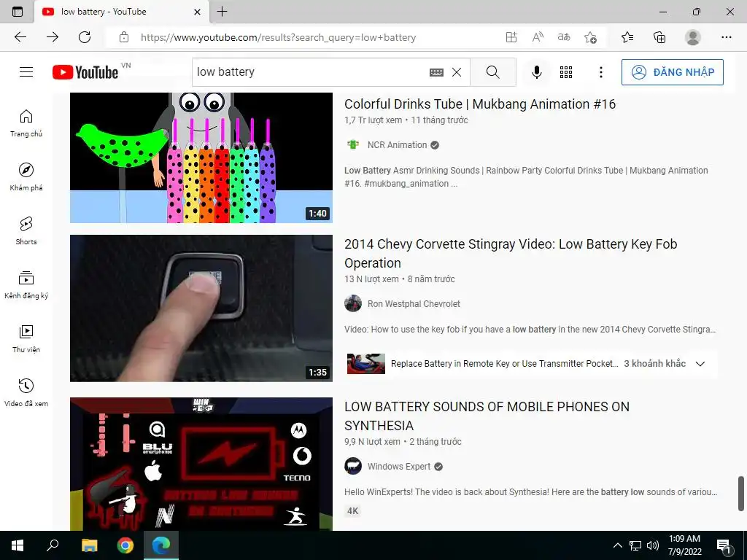The width and height of the screenshot is (747, 560).
Task: Click the NCR Animation channel avatar
Action: click(x=353, y=145)
